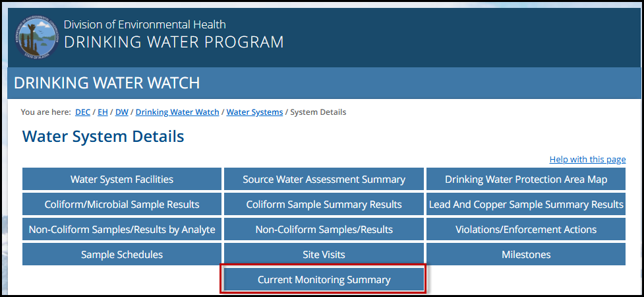
Task: Open Drinking Water Watch breadcrumb link
Action: (x=177, y=112)
